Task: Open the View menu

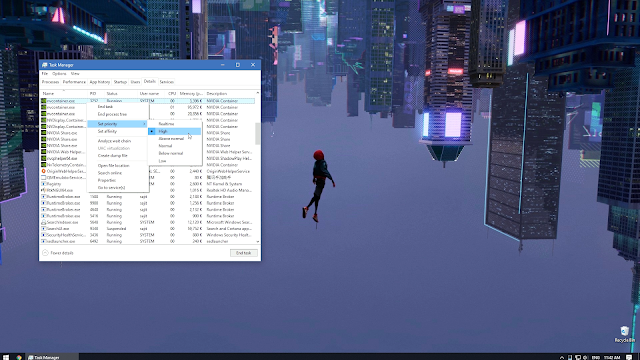Action: (75, 74)
